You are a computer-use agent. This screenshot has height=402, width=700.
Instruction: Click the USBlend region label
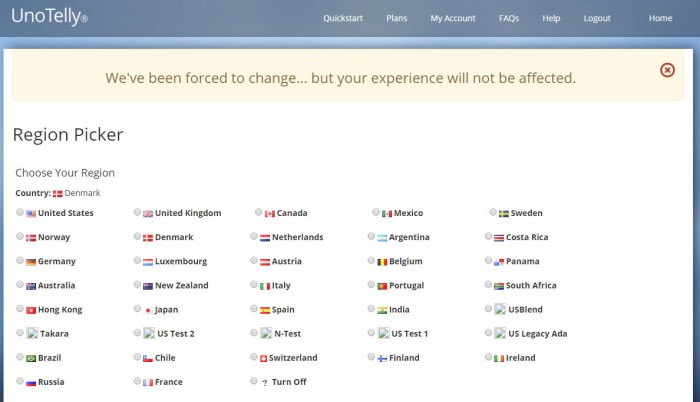pos(525,310)
